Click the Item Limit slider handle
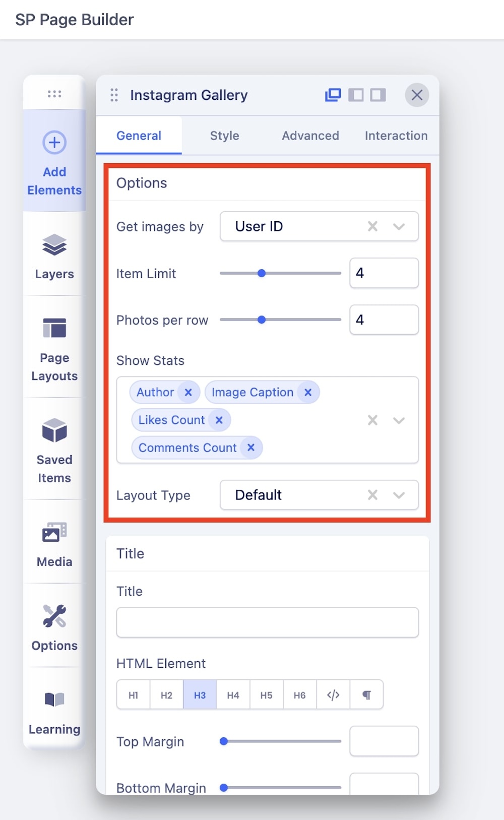This screenshot has height=820, width=504. coord(262,273)
